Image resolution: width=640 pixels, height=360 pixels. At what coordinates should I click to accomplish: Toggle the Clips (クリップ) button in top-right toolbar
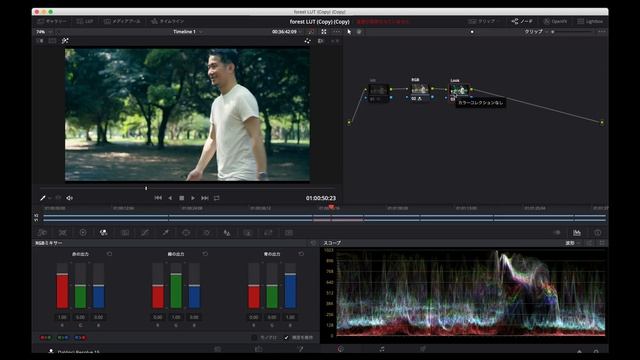tap(482, 21)
